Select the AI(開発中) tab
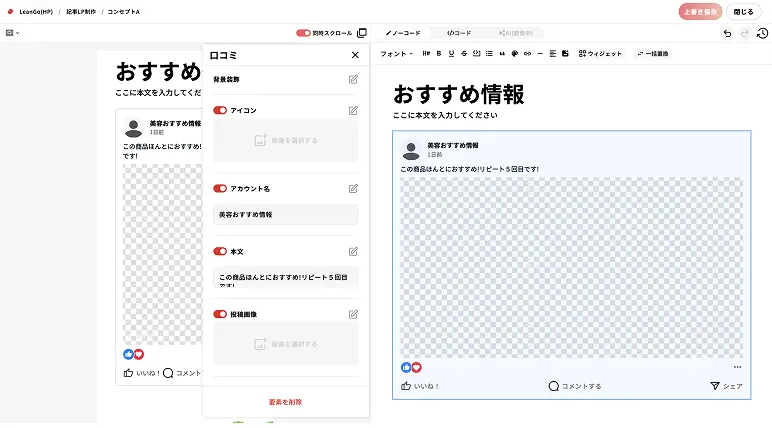The image size is (772, 428). (x=515, y=33)
